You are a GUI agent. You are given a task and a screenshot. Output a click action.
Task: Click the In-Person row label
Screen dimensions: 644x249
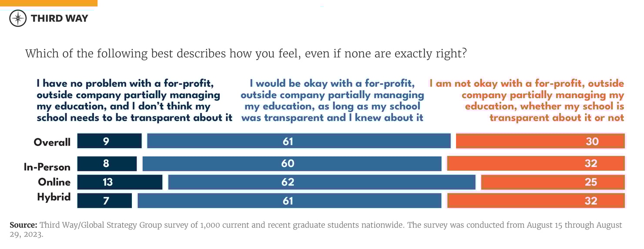tap(47, 167)
